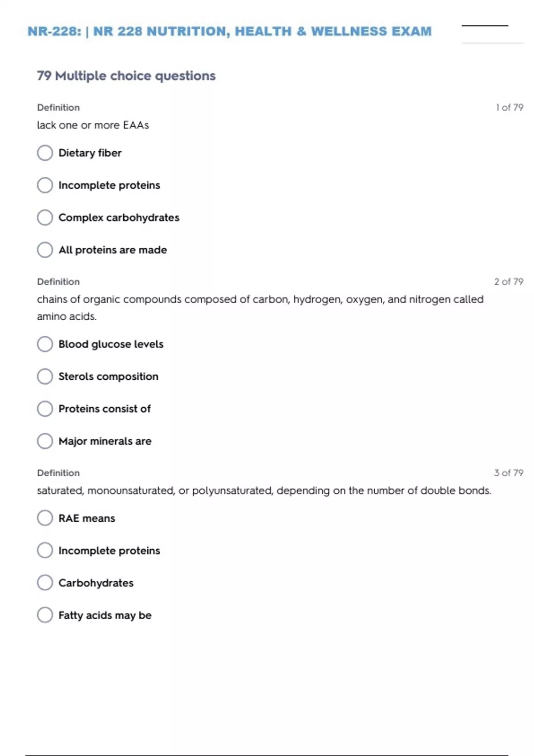Select the 'Dietary fiber' radio option
The height and width of the screenshot is (756, 534).
tap(45, 153)
